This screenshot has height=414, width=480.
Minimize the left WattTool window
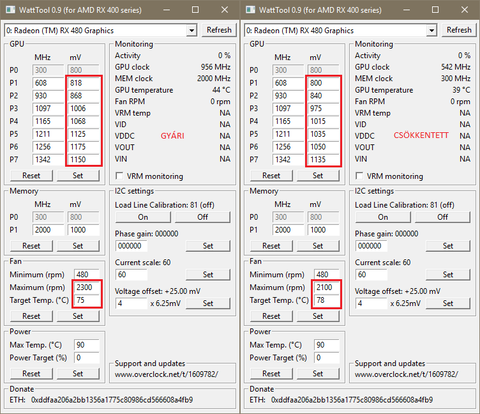[x=166, y=10]
